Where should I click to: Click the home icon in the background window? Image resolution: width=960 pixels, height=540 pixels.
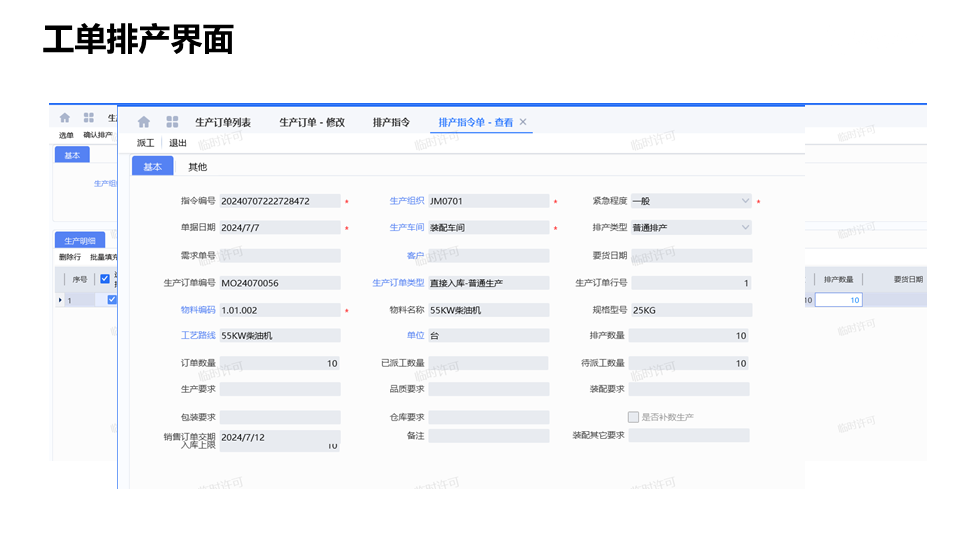click(x=65, y=118)
